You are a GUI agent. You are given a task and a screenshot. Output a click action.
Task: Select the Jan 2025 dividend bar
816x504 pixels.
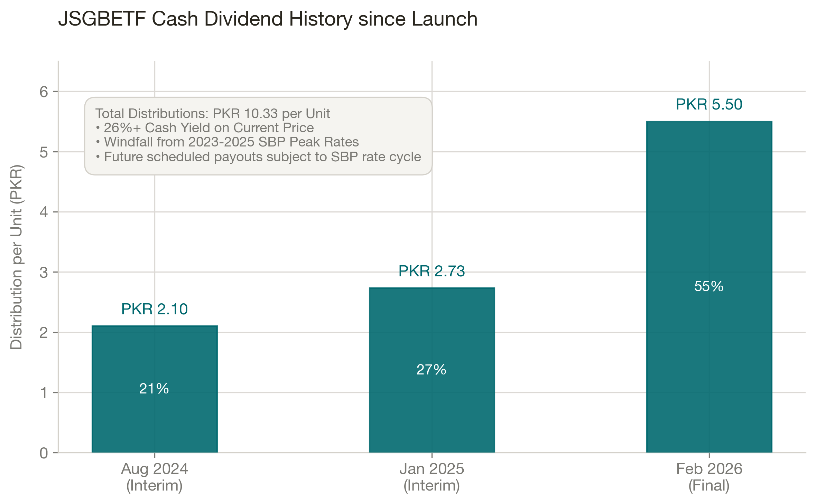(432, 370)
